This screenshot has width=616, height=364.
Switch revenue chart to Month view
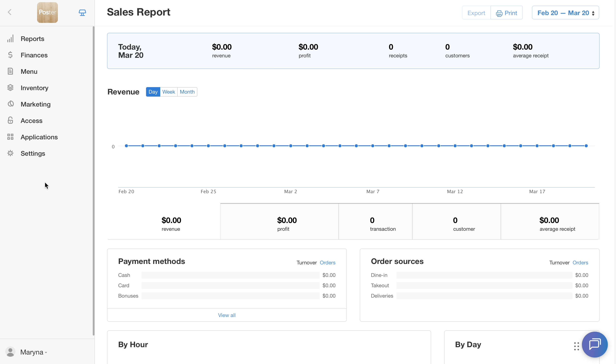[x=187, y=92]
